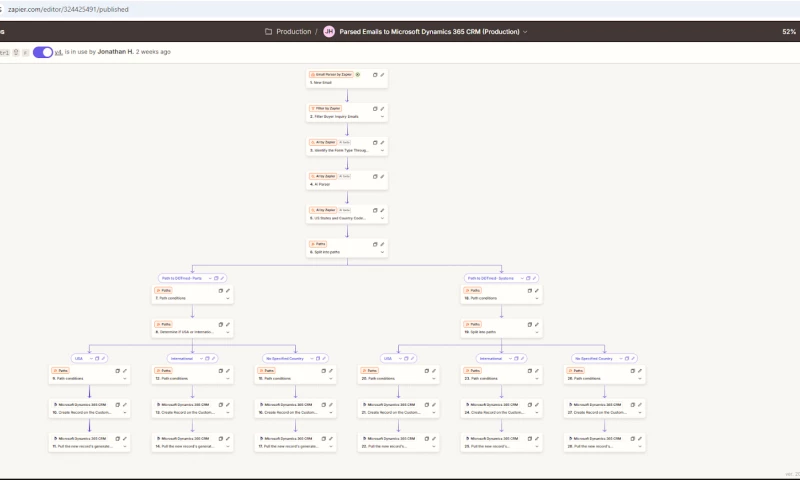Expand step 27 Create Record chevron

[640, 413]
